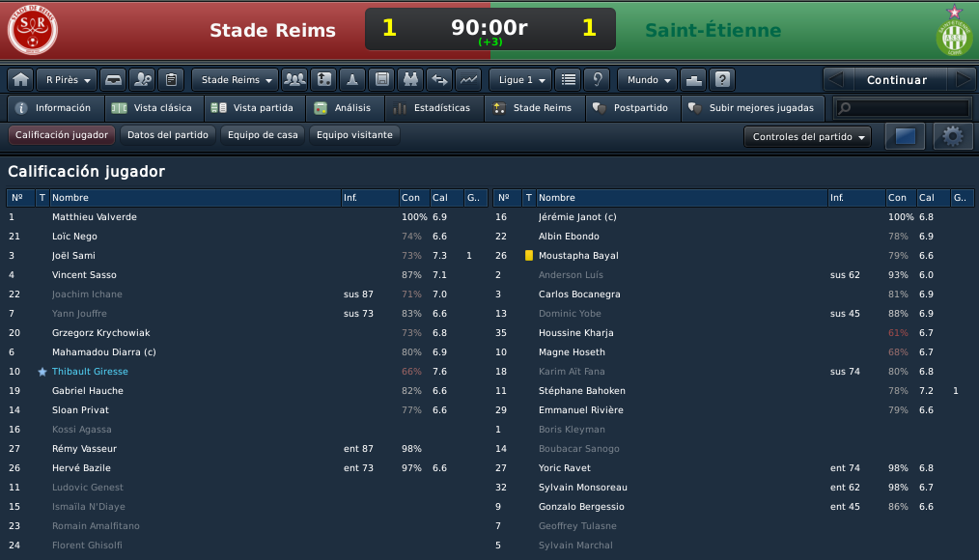This screenshot has width=979, height=560.
Task: Open player Thibault Giresse's profile link
Action: click(x=90, y=372)
